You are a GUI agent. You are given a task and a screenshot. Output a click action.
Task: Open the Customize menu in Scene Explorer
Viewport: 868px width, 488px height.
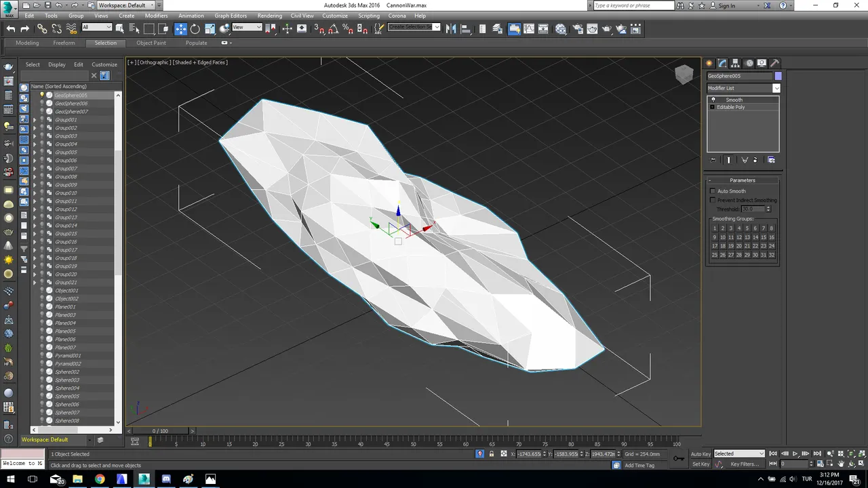coord(104,65)
